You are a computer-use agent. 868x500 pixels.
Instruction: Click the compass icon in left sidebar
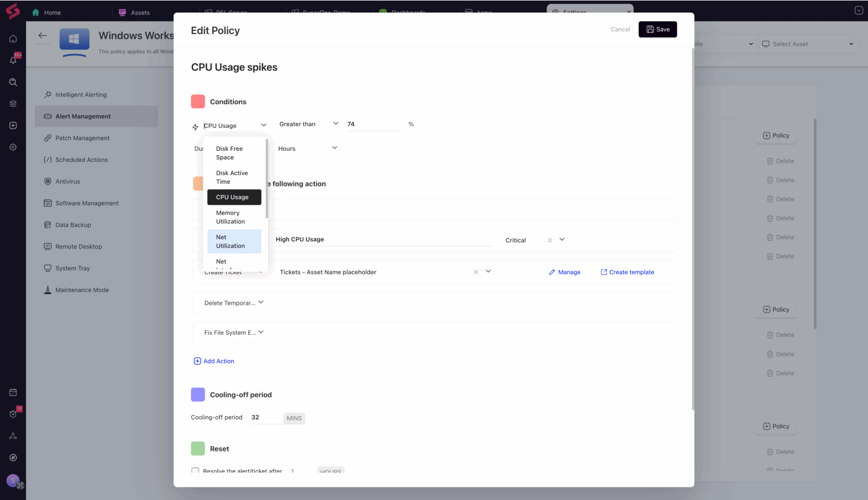(x=13, y=458)
